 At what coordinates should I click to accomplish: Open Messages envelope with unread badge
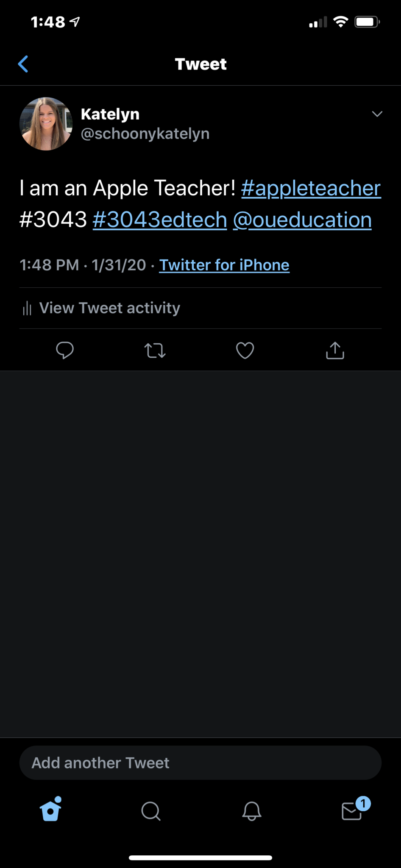coord(352,810)
